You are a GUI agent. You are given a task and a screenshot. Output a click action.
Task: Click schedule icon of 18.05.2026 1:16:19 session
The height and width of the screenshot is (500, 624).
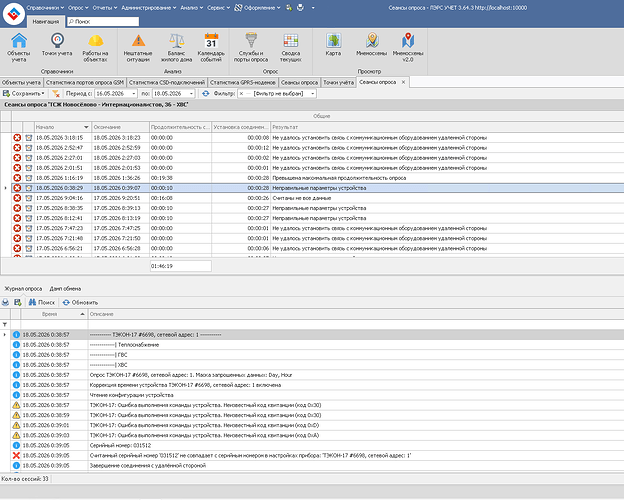[x=29, y=178]
